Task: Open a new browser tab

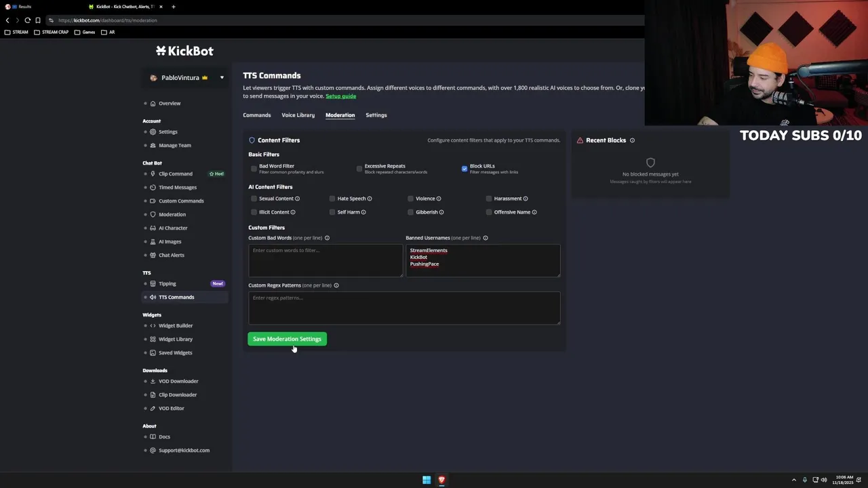Action: click(174, 7)
